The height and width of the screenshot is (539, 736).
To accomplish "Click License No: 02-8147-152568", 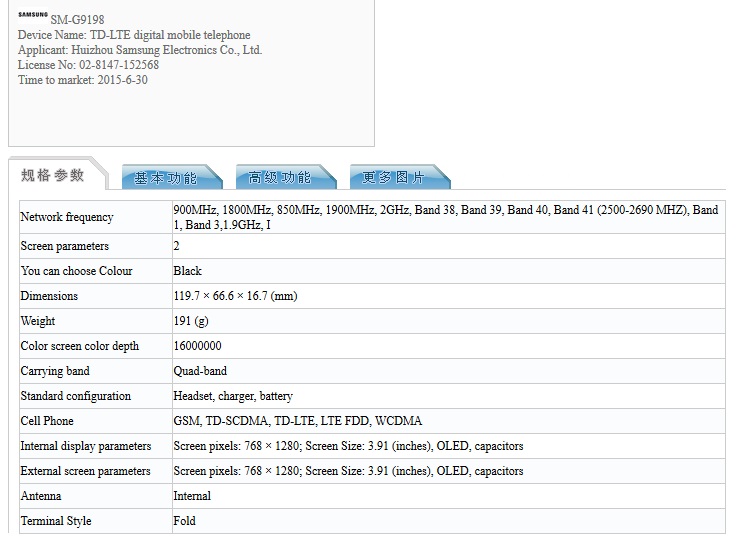I will point(88,65).
